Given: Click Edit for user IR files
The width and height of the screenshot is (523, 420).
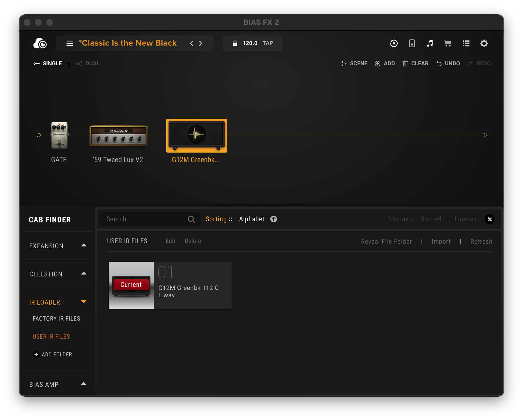Looking at the screenshot, I should [x=170, y=241].
